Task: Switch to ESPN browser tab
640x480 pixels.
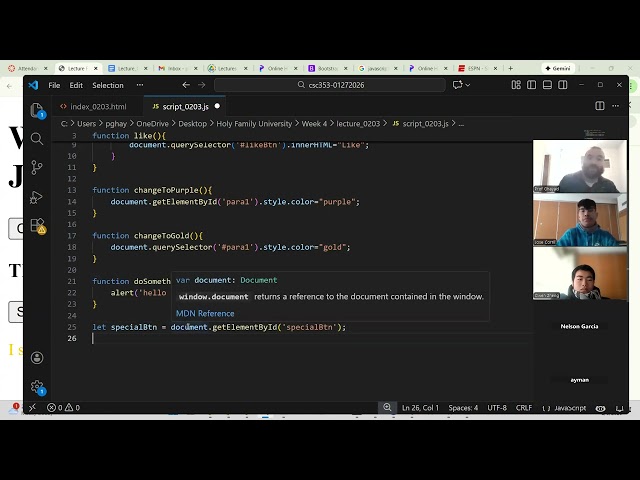Action: [x=478, y=68]
